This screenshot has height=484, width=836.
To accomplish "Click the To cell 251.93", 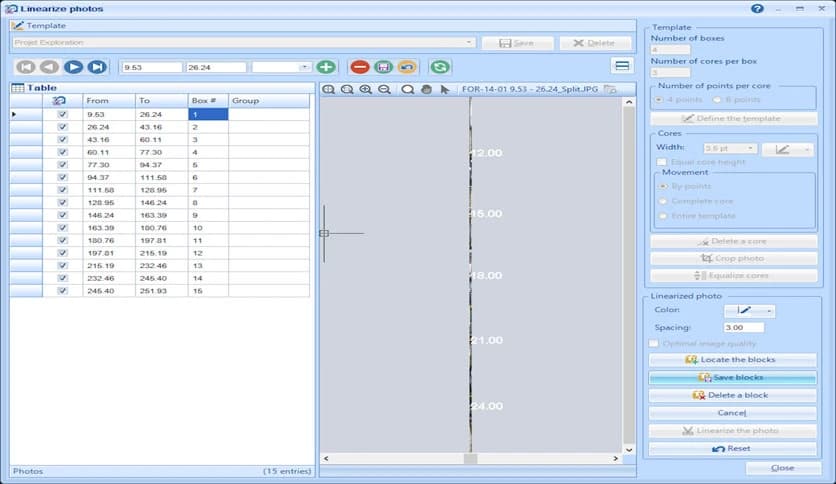I will pyautogui.click(x=162, y=291).
